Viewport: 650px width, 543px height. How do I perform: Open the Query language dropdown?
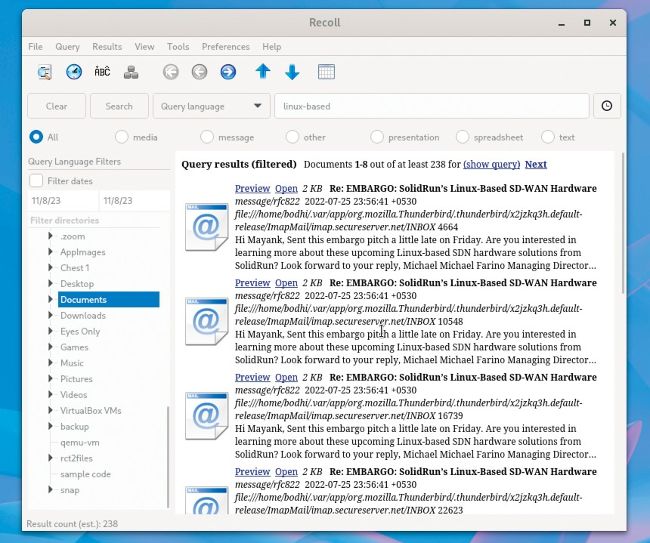point(212,106)
